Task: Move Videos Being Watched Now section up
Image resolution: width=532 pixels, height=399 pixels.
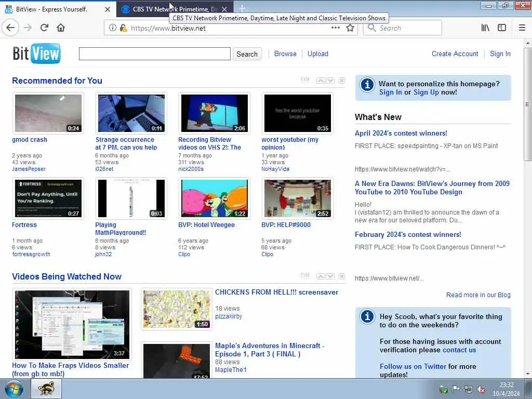Action: [321, 276]
